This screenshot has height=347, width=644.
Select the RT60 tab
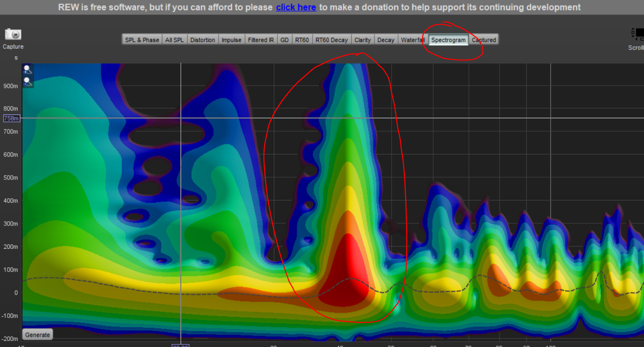coord(302,40)
